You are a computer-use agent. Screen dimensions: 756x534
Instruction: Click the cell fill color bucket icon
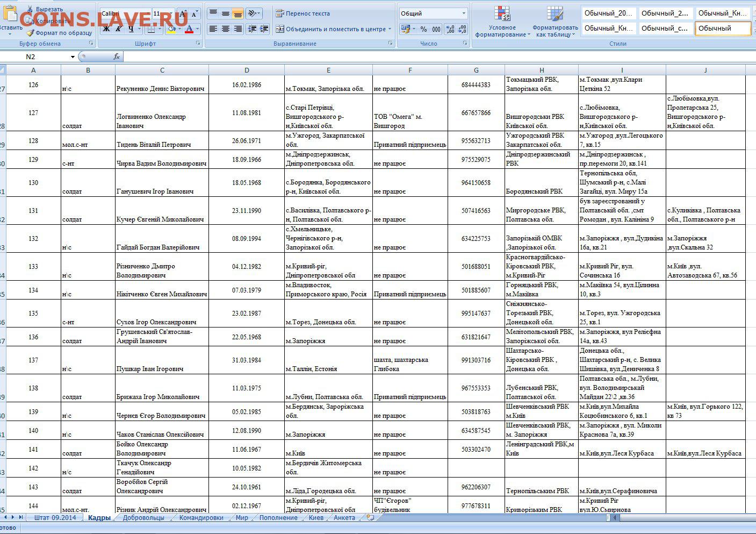click(x=171, y=29)
